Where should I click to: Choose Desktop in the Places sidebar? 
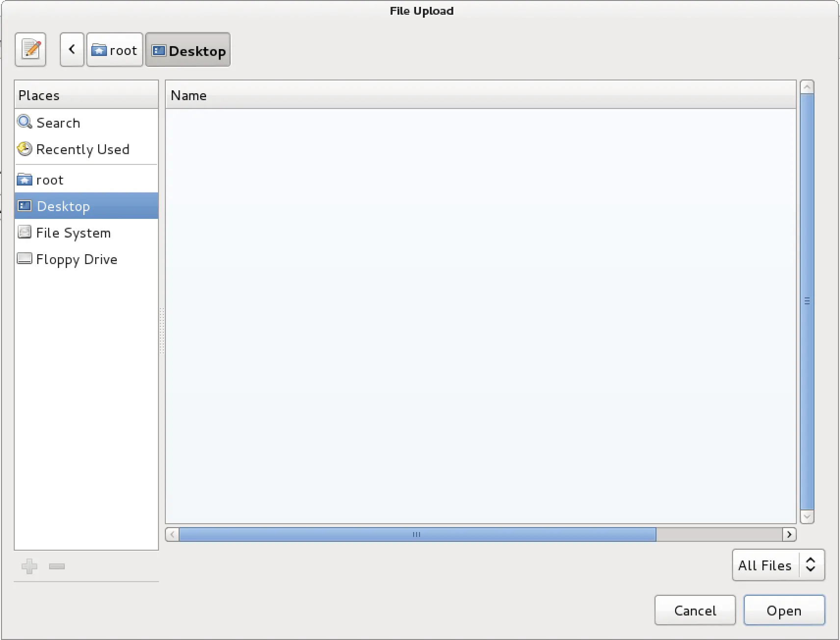(x=63, y=206)
